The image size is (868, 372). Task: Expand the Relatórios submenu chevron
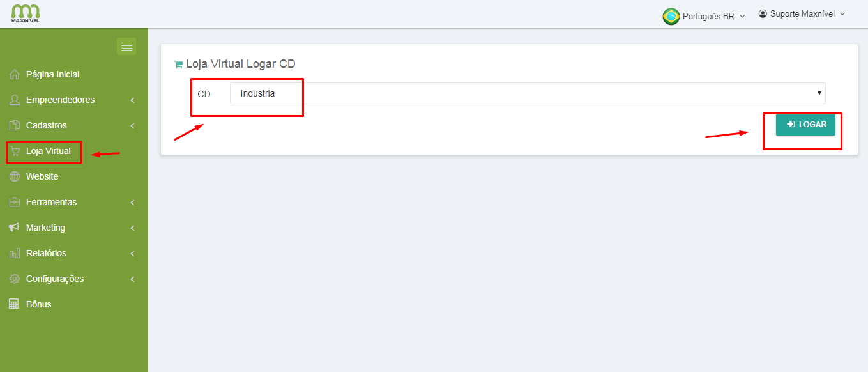click(x=132, y=254)
